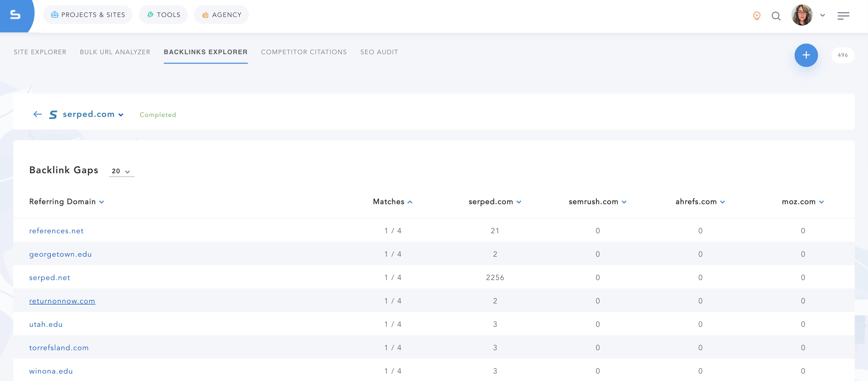This screenshot has width=868, height=381.
Task: Click the 2256 value in serped.net row
Action: pos(495,278)
